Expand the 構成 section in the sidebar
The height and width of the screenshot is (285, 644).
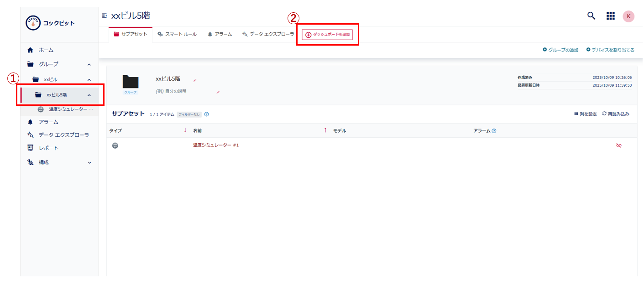tap(89, 162)
